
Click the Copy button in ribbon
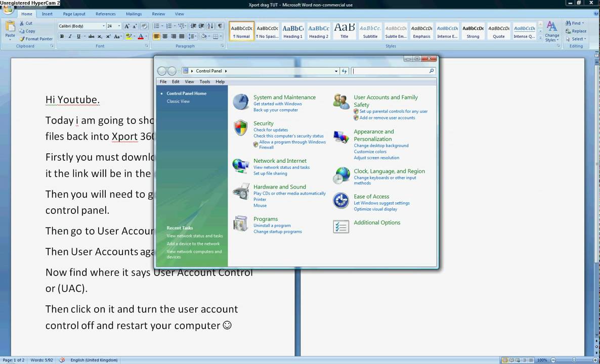tap(27, 31)
